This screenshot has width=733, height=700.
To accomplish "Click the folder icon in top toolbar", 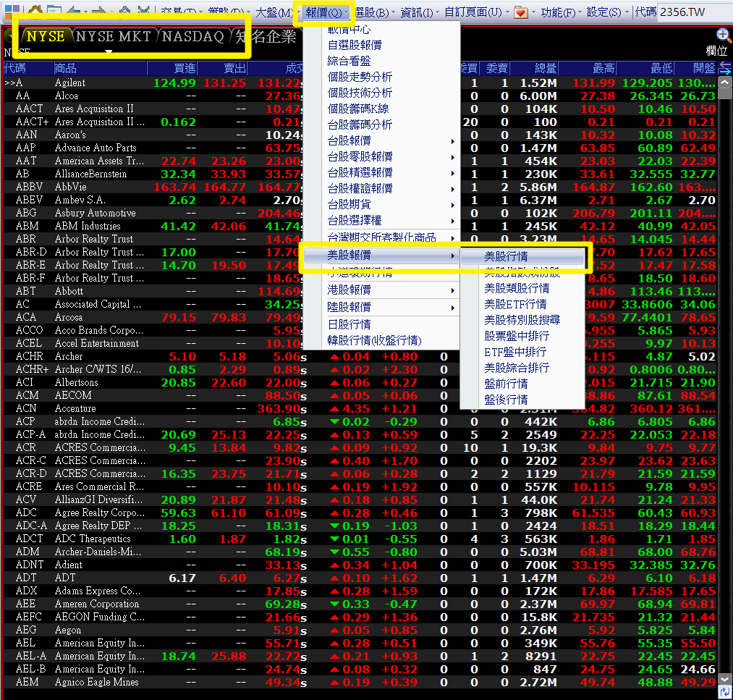I will (x=53, y=11).
